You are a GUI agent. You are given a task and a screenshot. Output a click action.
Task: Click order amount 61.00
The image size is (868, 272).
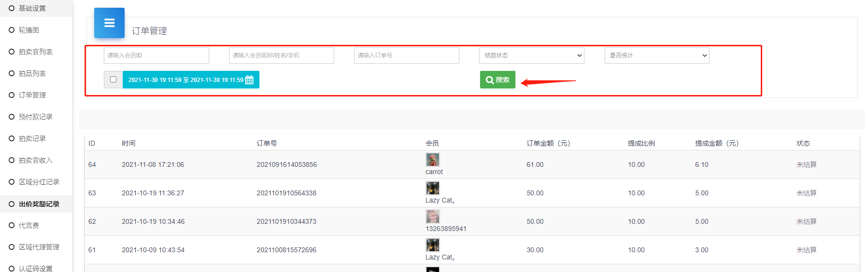(535, 164)
